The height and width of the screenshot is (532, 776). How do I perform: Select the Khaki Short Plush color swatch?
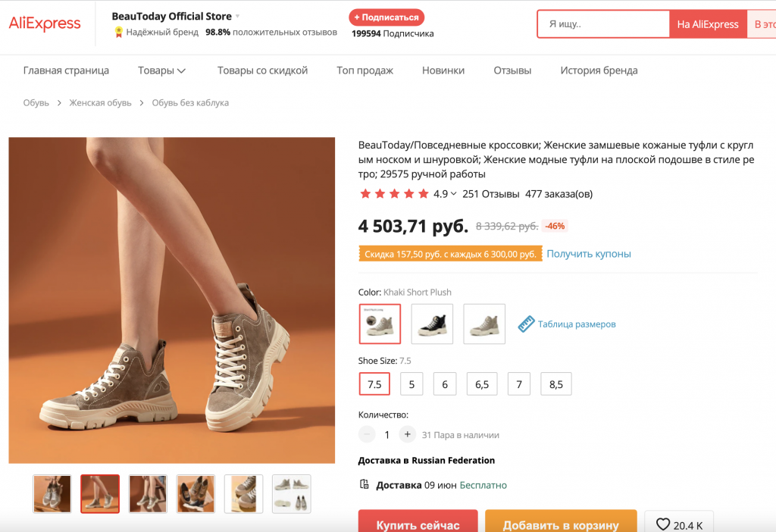tap(380, 324)
